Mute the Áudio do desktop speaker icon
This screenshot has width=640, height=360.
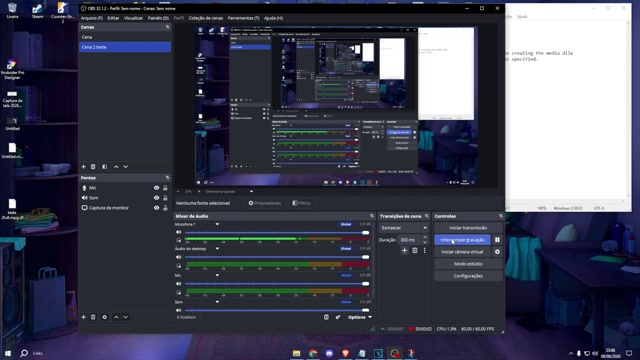[x=178, y=257]
